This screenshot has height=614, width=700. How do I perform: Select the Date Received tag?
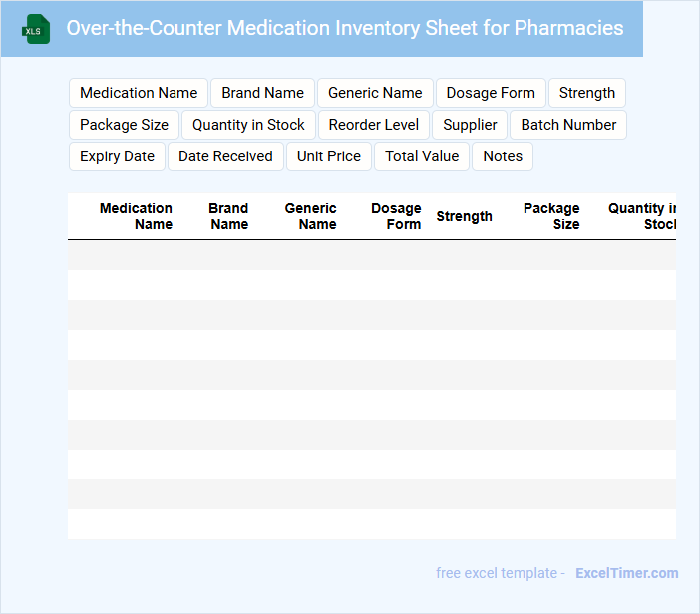(x=225, y=156)
